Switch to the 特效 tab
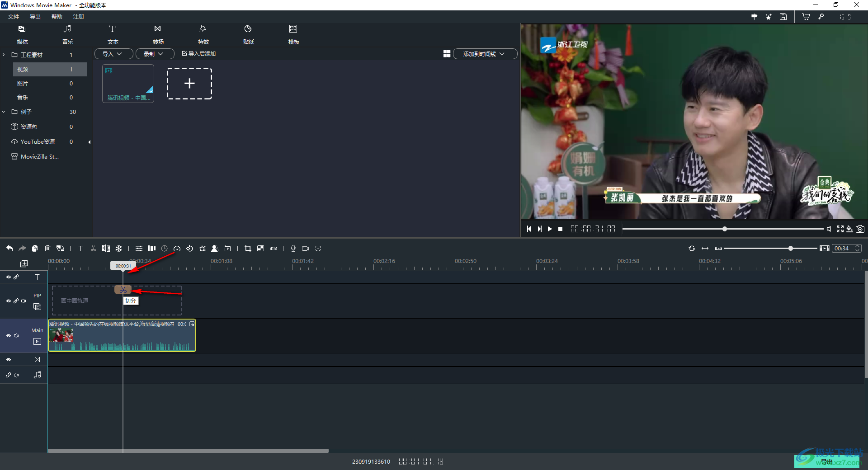The width and height of the screenshot is (868, 470). point(203,35)
